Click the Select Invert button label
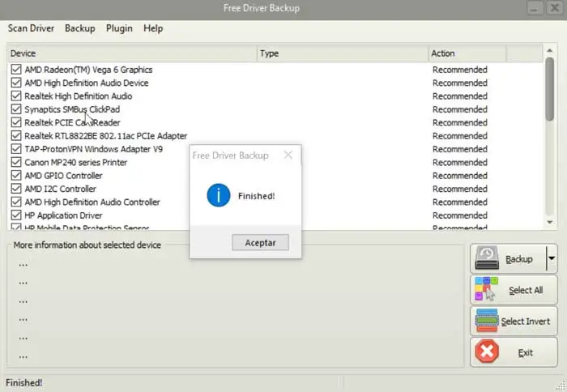 click(x=526, y=321)
